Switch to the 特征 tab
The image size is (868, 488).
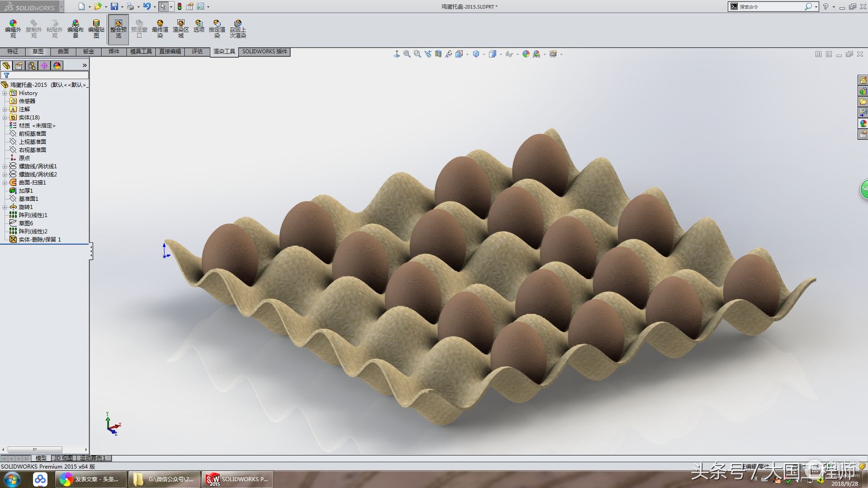click(13, 52)
